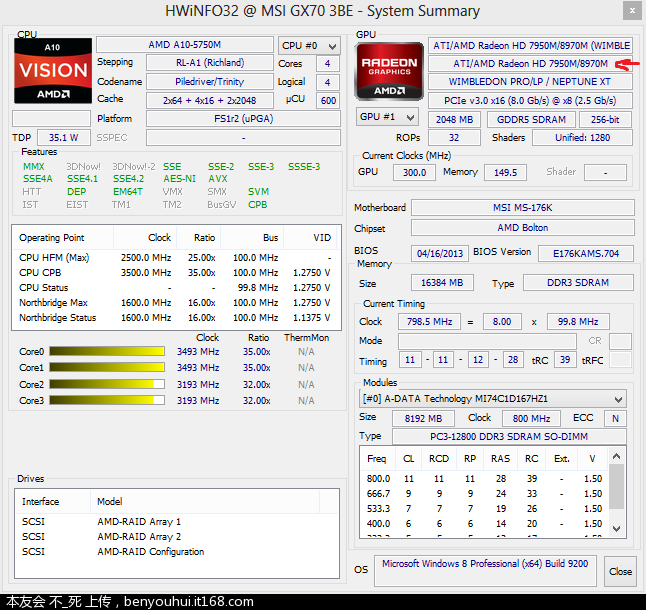646x610 pixels.
Task: Click the GDDR5 SDRAM memory type field
Action: (531, 119)
